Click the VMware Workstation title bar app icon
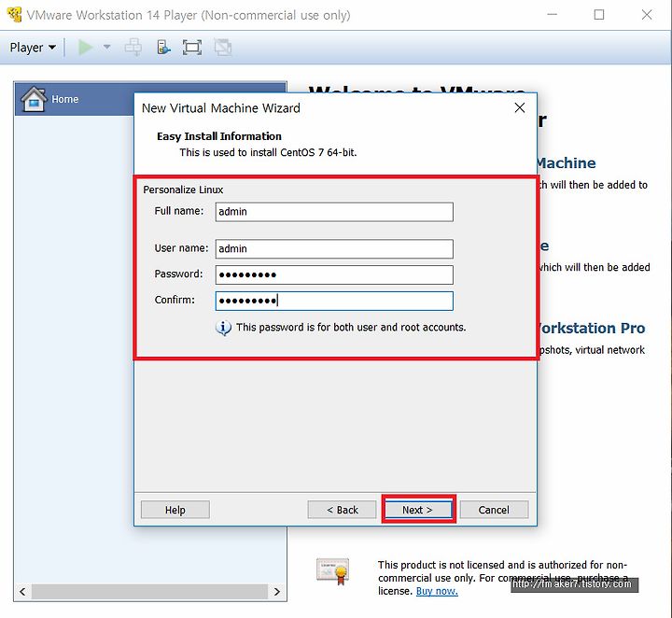This screenshot has height=618, width=672. click(x=15, y=15)
